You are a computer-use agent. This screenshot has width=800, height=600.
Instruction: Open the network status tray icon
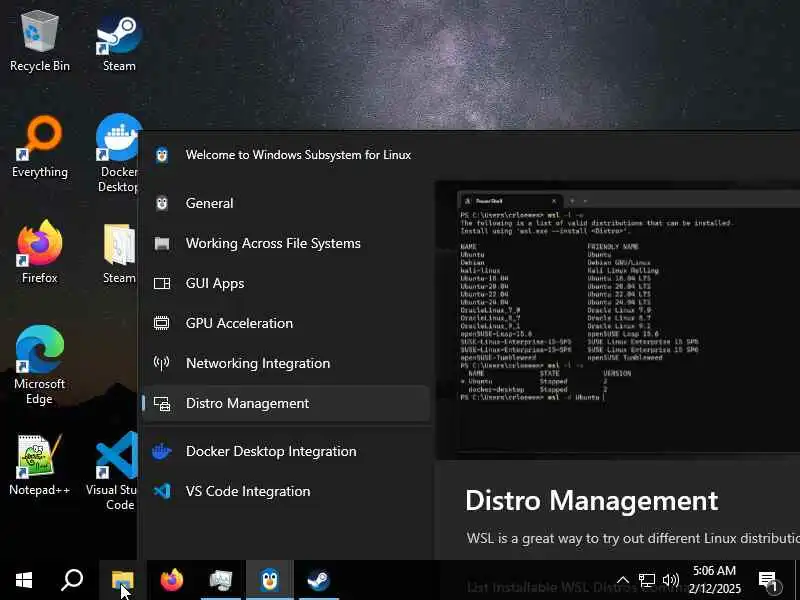[x=646, y=580]
